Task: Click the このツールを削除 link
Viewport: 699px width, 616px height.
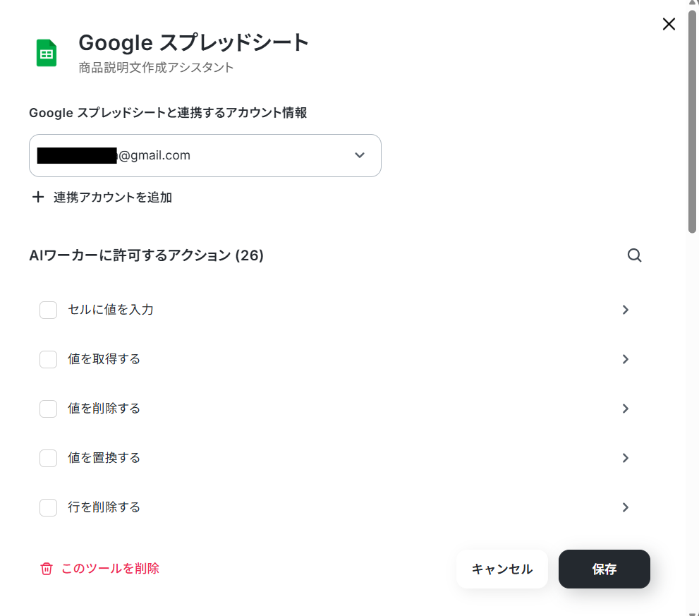Action: pyautogui.click(x=110, y=568)
